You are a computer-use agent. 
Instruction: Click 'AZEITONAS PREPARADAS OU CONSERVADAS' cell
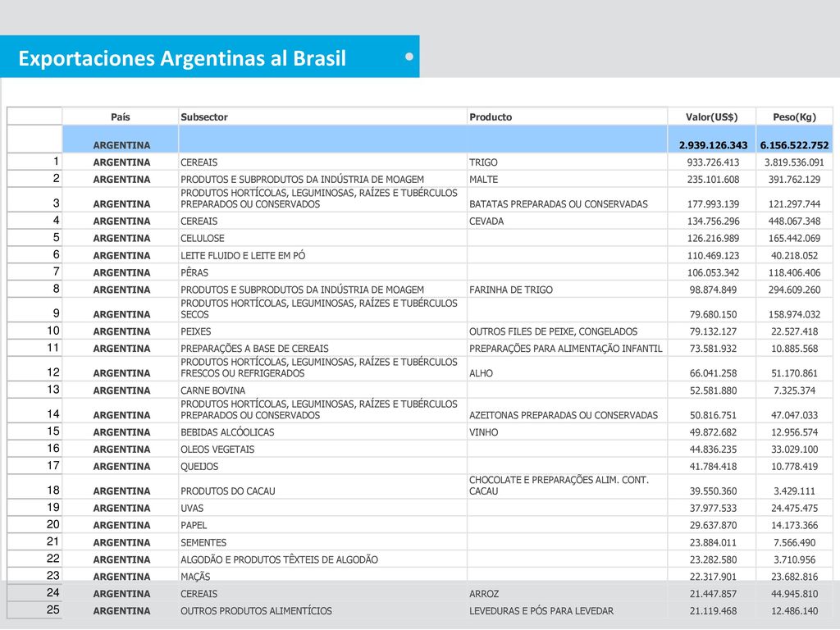564,415
